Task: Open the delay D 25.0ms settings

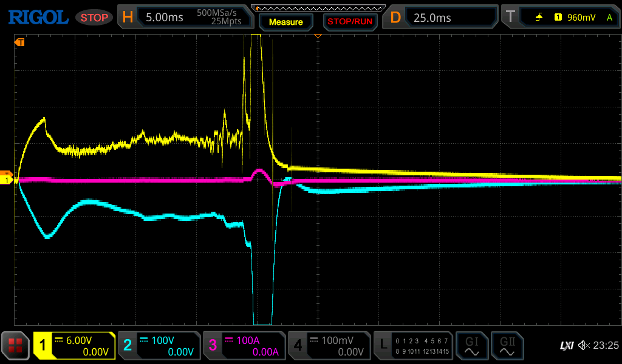Action: tap(442, 17)
